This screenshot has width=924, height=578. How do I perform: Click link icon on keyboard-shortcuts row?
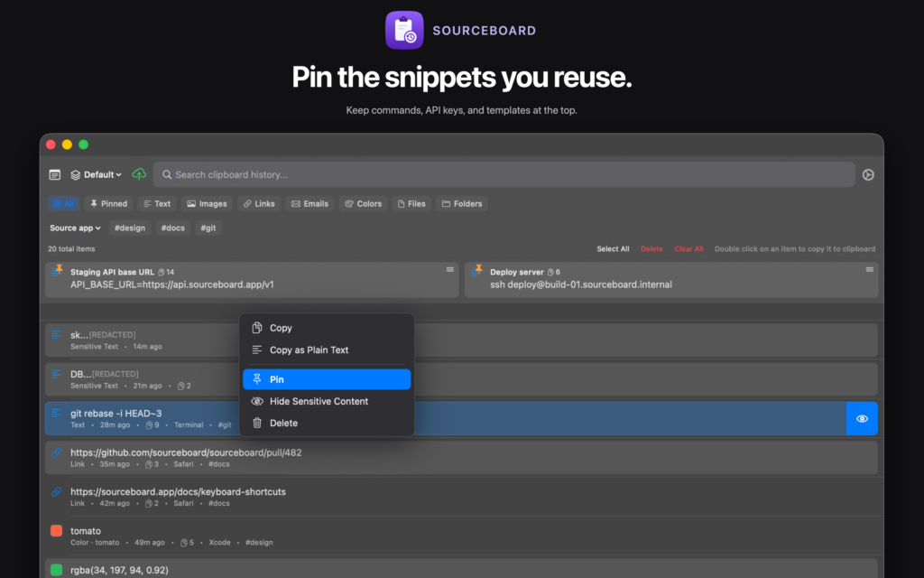(x=56, y=491)
